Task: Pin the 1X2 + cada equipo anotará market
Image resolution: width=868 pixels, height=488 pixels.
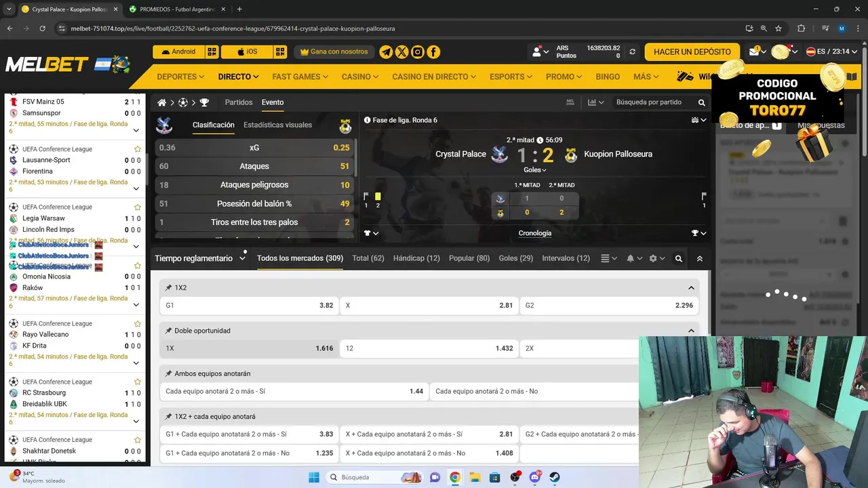Action: pyautogui.click(x=169, y=417)
